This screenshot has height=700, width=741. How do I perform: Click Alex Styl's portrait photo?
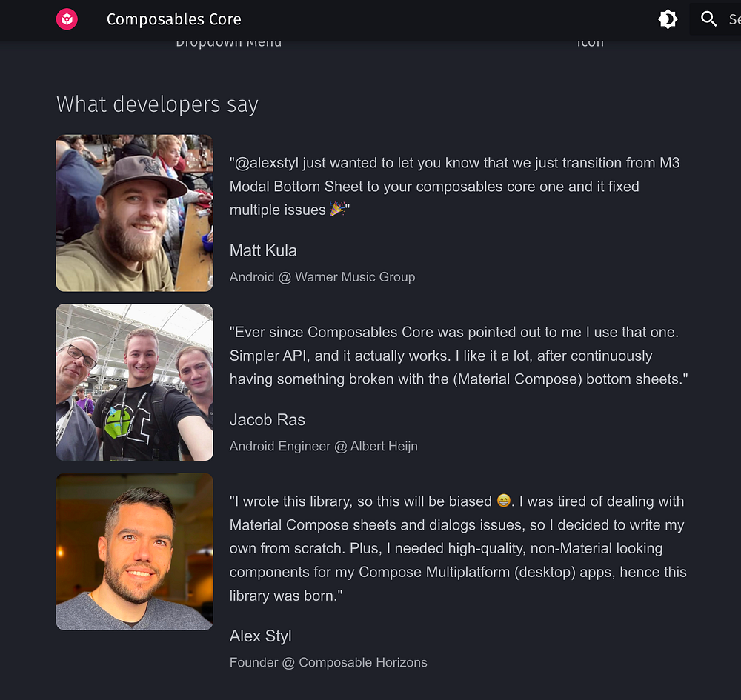tap(135, 552)
